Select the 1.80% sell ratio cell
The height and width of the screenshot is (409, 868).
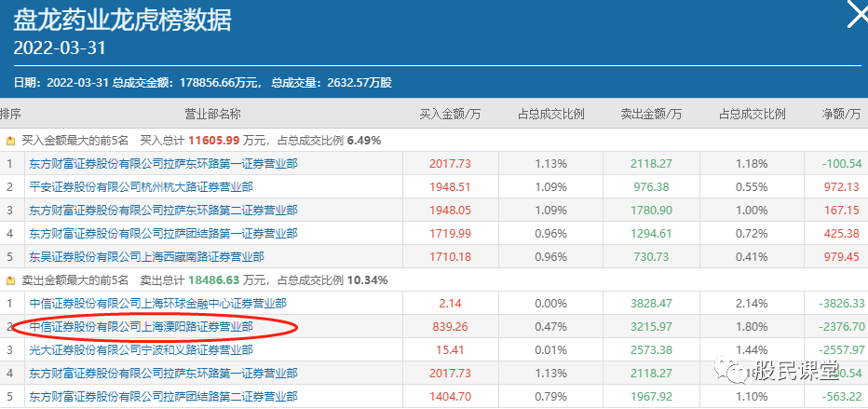(752, 326)
